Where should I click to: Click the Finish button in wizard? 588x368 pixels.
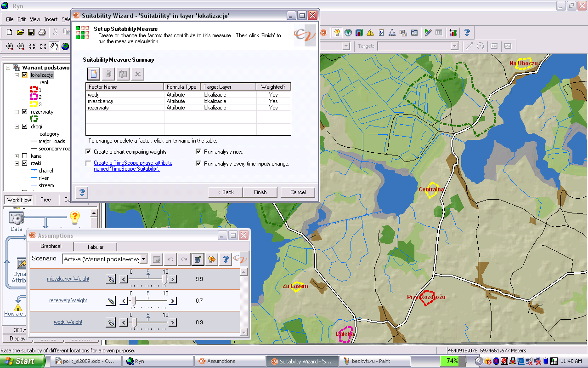(260, 192)
